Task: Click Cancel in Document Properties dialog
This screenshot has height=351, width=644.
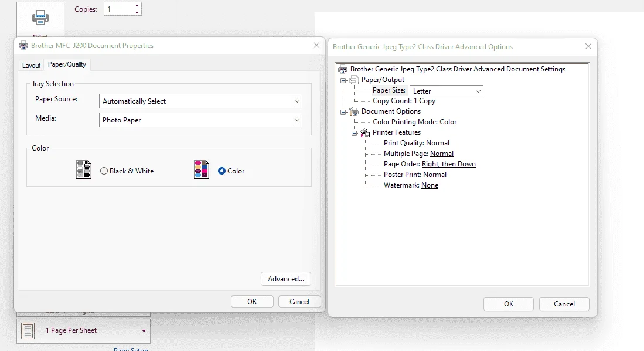Action: (299, 301)
